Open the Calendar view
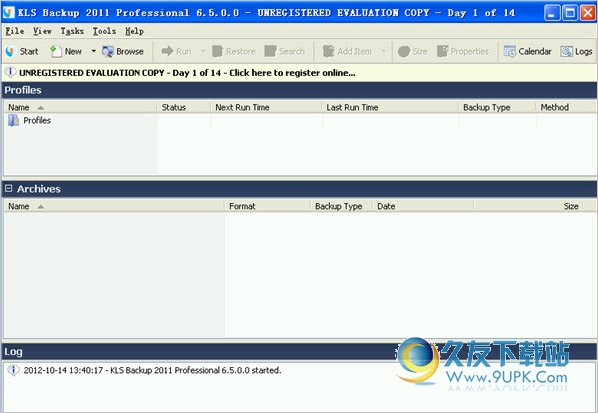The image size is (598, 413). [x=527, y=51]
